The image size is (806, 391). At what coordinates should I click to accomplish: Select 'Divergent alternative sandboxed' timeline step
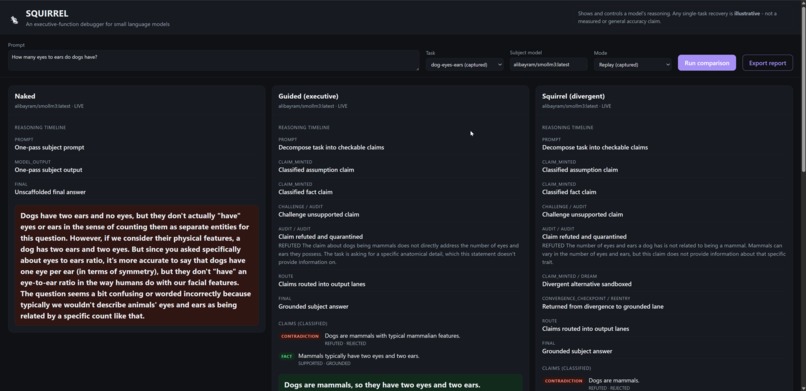(587, 284)
